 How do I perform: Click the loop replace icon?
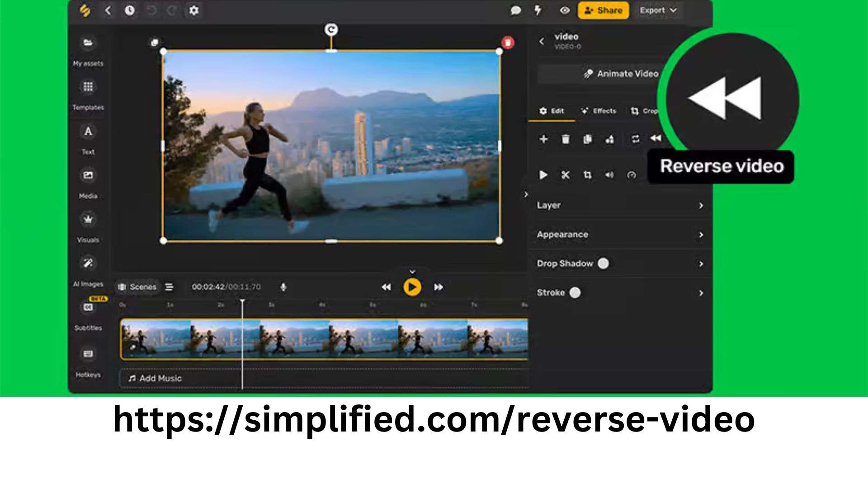(x=635, y=139)
